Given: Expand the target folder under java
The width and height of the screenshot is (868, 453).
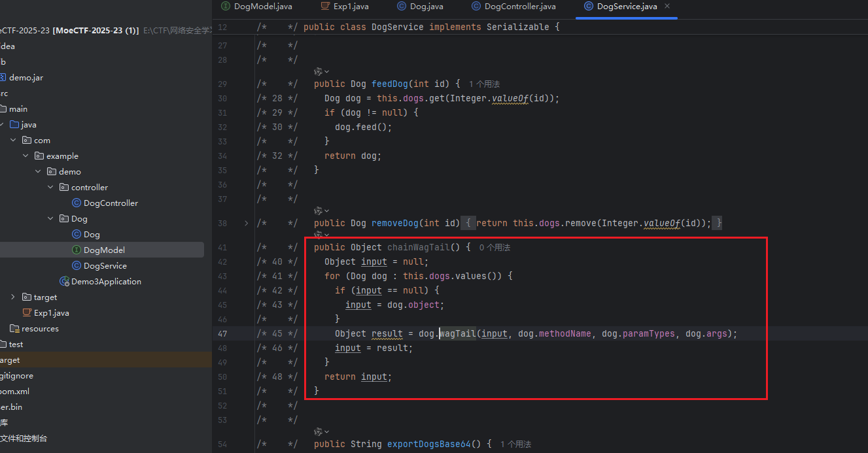Looking at the screenshot, I should point(13,297).
